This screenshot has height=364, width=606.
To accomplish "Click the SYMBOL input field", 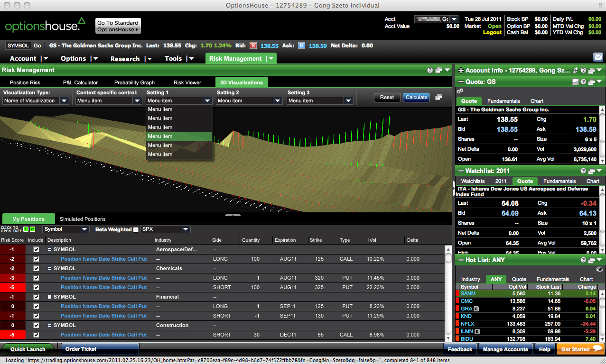I will [x=18, y=45].
